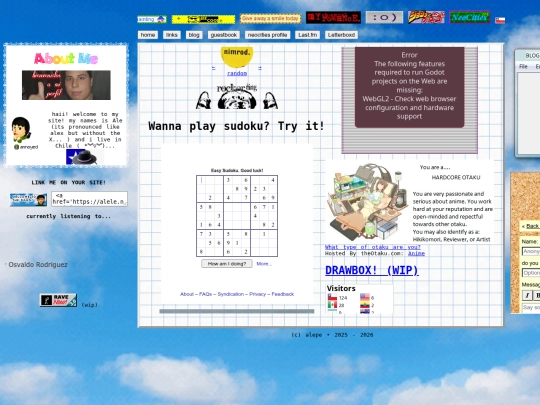
Task: Click the yellow bordered 88x31 badge
Action: pos(203,19)
